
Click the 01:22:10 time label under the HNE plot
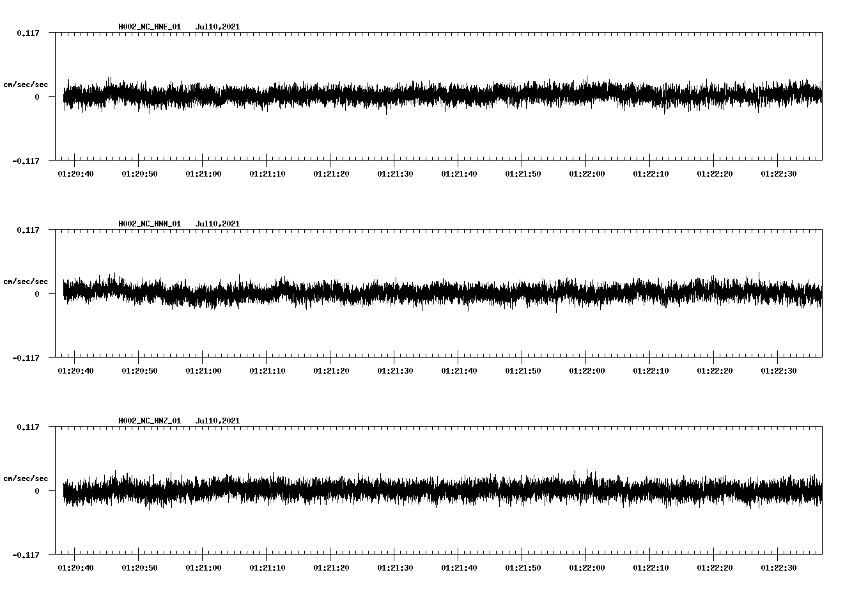pos(651,174)
